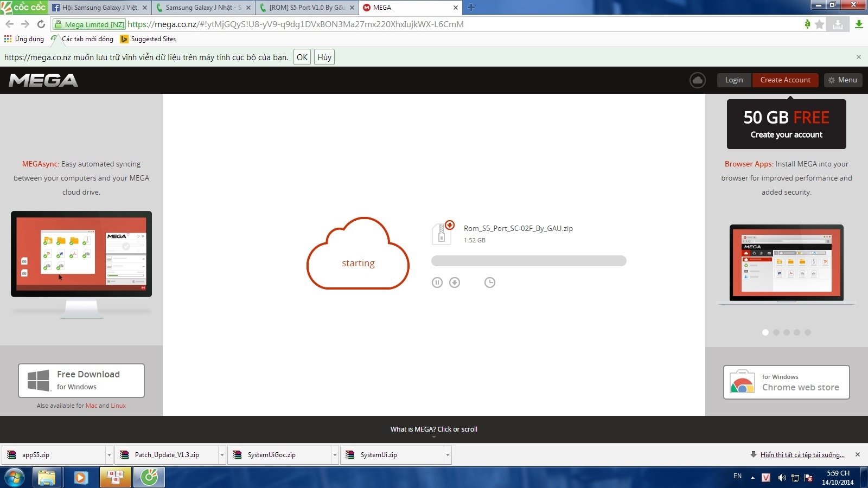Click the green download arrow in browser toolbar
Image resolution: width=868 pixels, height=488 pixels.
859,24
